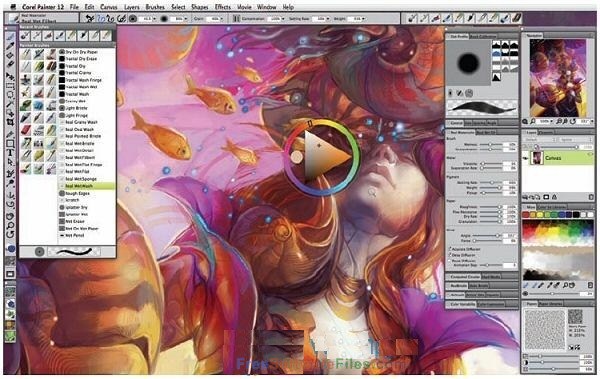
Task: Toggle the Accurate Diffusion checkbox
Action: click(450, 249)
